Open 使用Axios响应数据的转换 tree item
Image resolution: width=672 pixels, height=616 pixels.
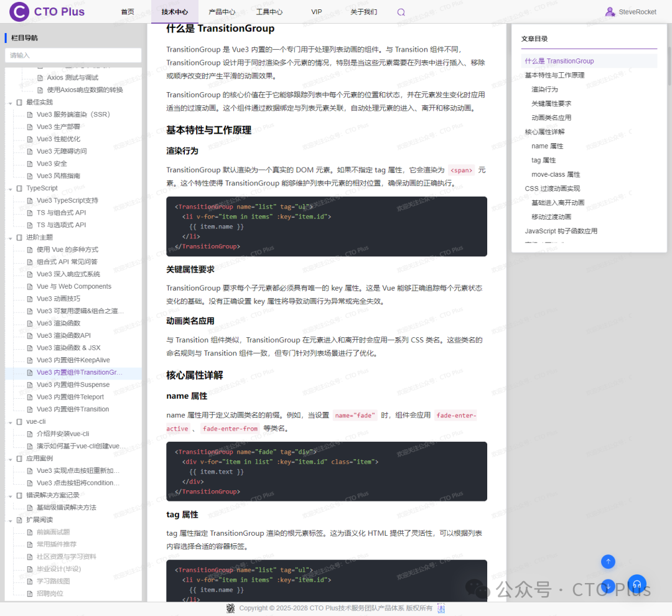point(85,90)
